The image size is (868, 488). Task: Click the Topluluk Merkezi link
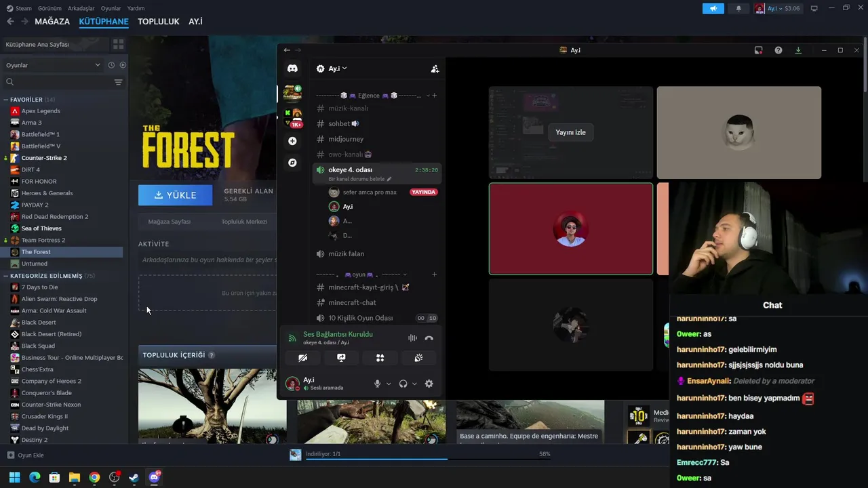[x=244, y=222]
